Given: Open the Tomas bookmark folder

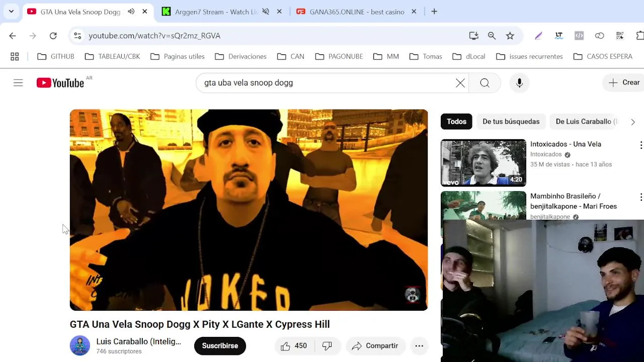Looking at the screenshot, I should (426, 56).
